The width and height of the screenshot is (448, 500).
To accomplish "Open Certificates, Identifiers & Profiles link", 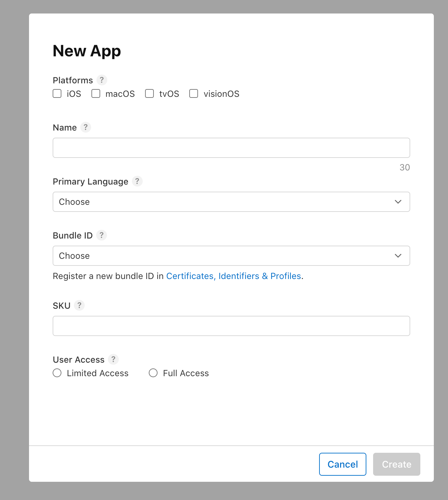I will (233, 276).
